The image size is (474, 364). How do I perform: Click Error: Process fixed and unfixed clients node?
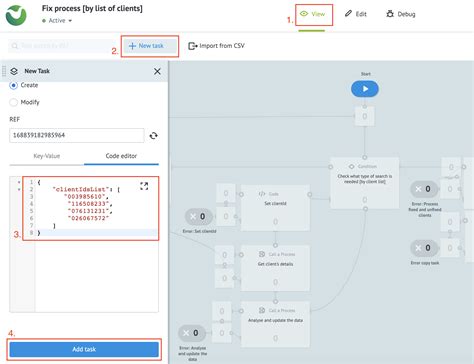coord(424,189)
